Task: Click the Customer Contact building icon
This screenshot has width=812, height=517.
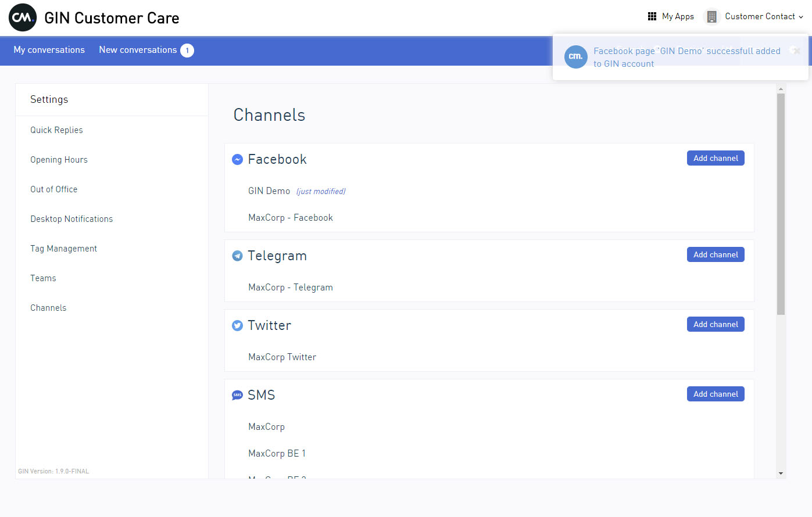Action: pyautogui.click(x=711, y=17)
